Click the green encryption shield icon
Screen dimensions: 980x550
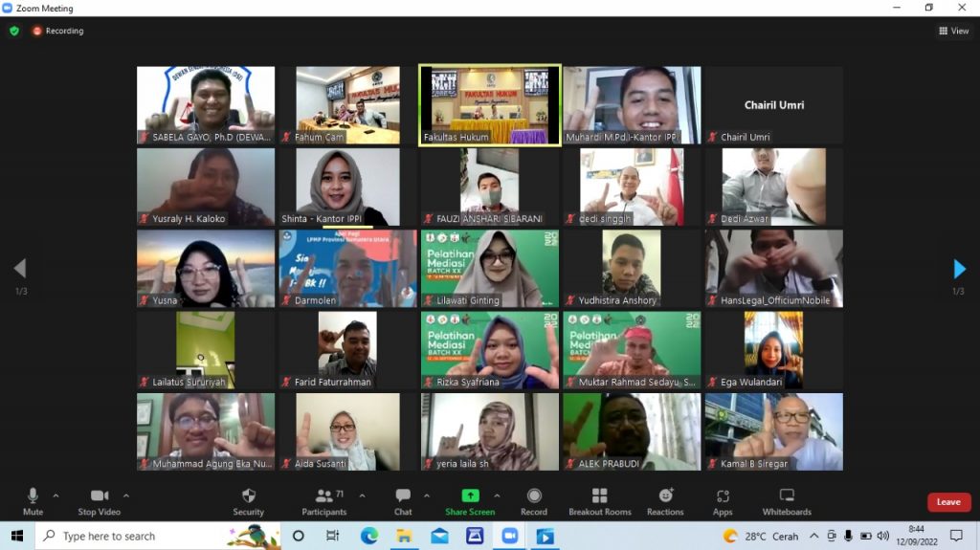pyautogui.click(x=14, y=31)
